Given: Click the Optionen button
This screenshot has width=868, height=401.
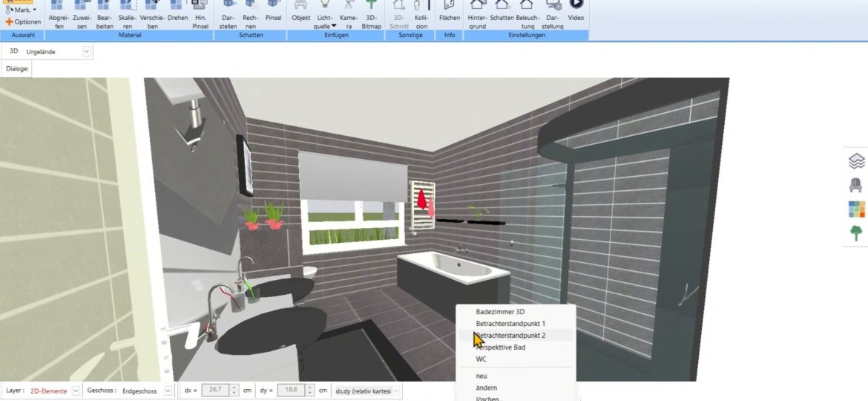Looking at the screenshot, I should coord(23,22).
